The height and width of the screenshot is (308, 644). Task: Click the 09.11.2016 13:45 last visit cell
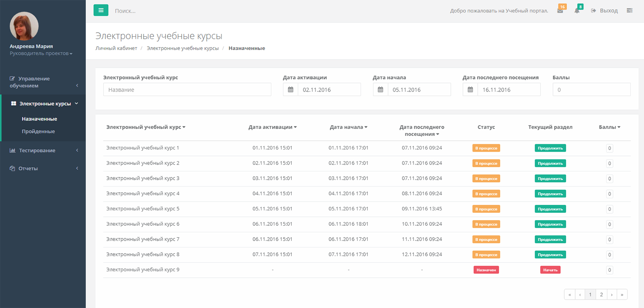(422, 209)
